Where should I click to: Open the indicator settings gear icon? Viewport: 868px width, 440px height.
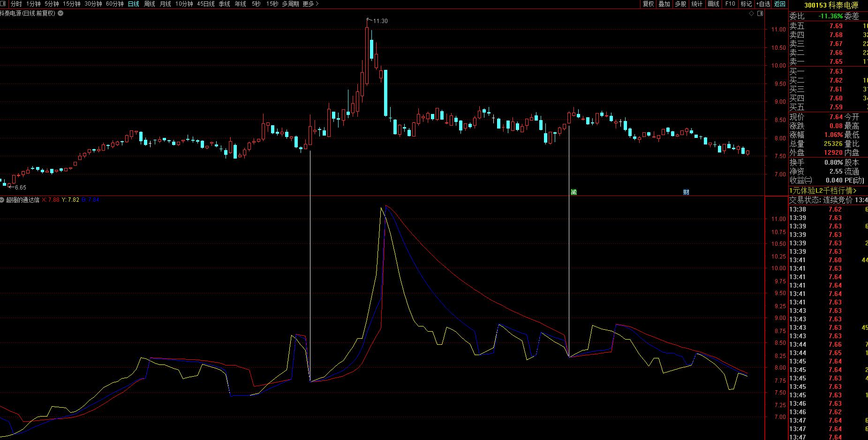[2, 200]
